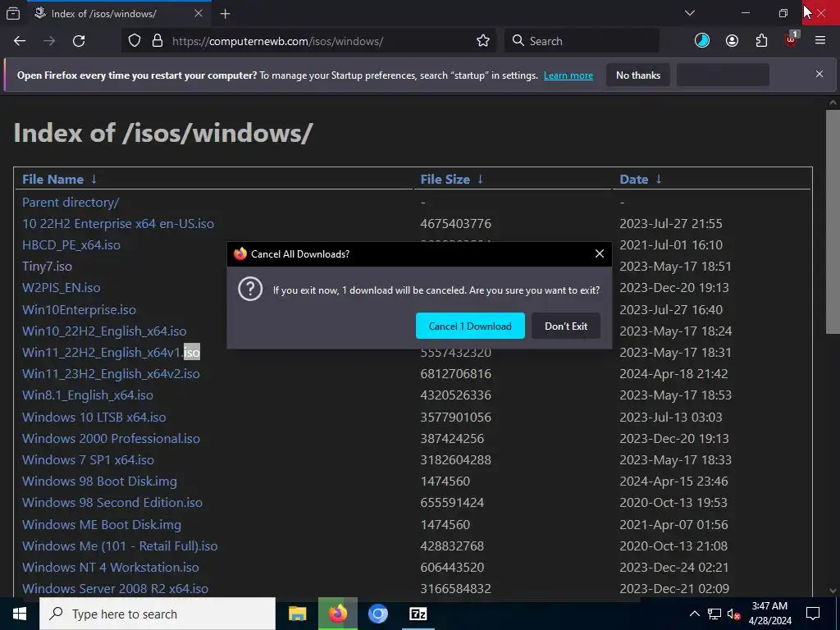This screenshot has width=840, height=630.
Task: Click Don't Exit button
Action: [566, 326]
